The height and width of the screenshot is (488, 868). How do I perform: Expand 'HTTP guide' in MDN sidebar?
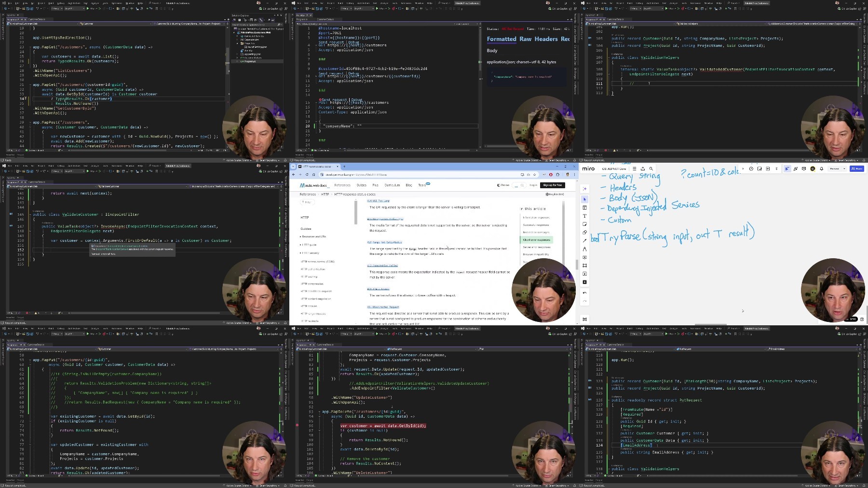click(x=308, y=245)
